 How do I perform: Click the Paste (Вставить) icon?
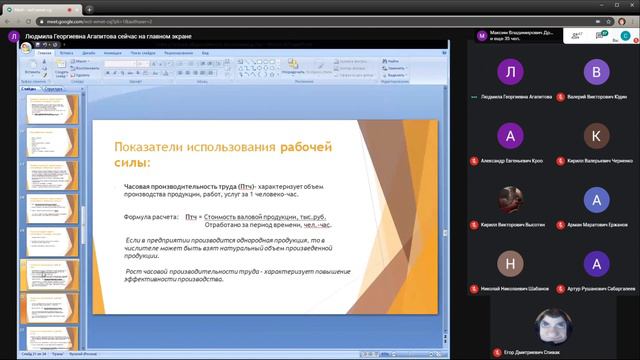coord(32,65)
